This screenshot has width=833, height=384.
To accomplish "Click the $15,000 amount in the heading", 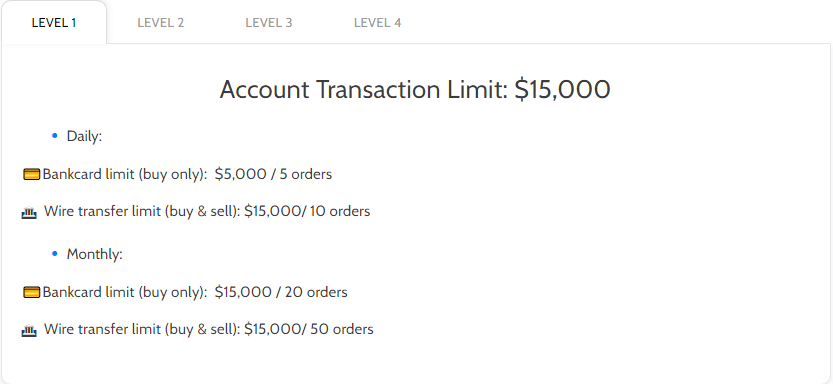I will point(563,90).
